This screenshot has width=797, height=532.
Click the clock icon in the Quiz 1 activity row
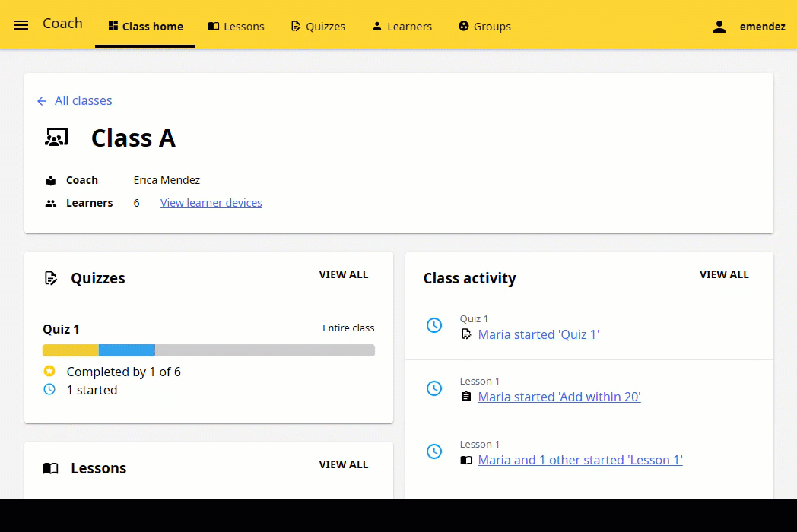434,325
